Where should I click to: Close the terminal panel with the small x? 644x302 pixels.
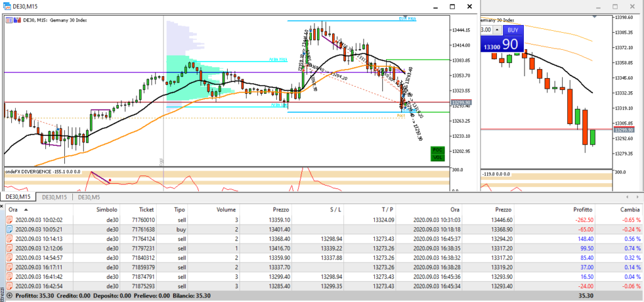pos(2,205)
